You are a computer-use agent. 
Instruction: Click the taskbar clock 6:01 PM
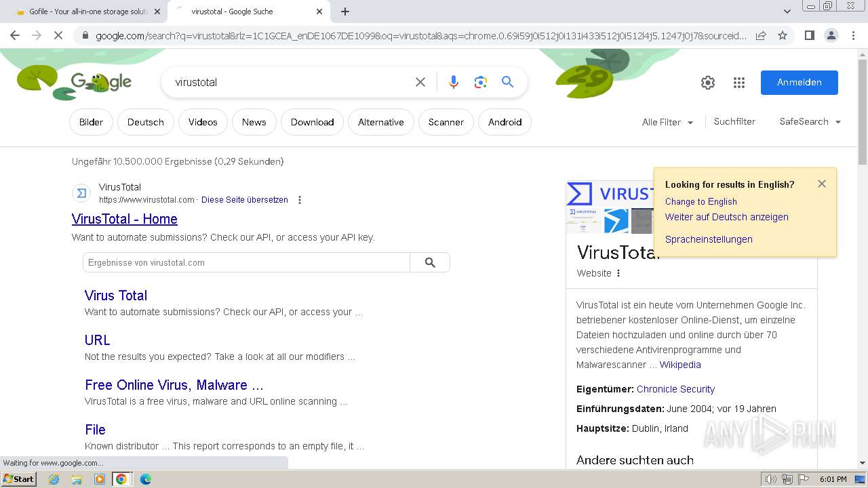tap(833, 479)
